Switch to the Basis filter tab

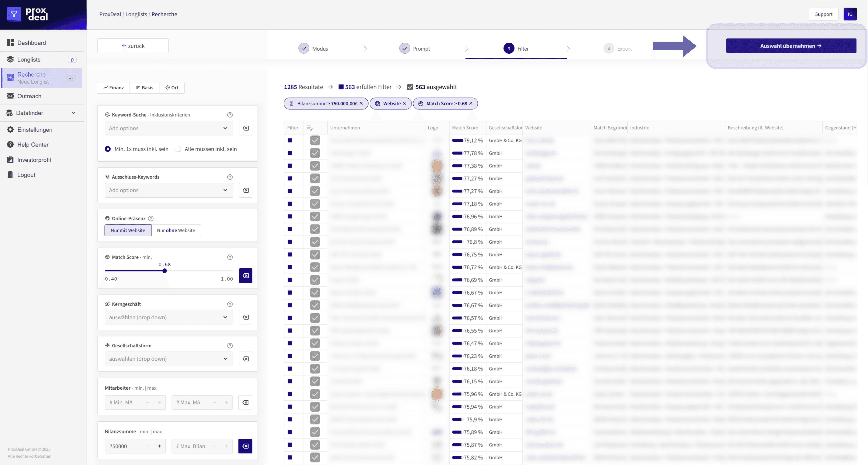coord(145,87)
